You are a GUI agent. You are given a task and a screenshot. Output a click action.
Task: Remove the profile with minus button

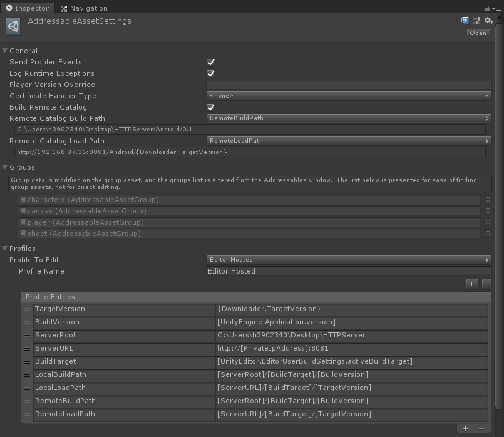point(486,284)
